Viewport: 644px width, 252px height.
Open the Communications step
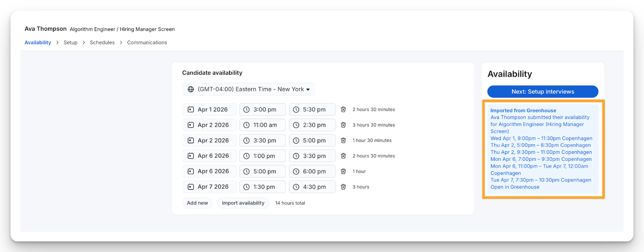tap(147, 43)
